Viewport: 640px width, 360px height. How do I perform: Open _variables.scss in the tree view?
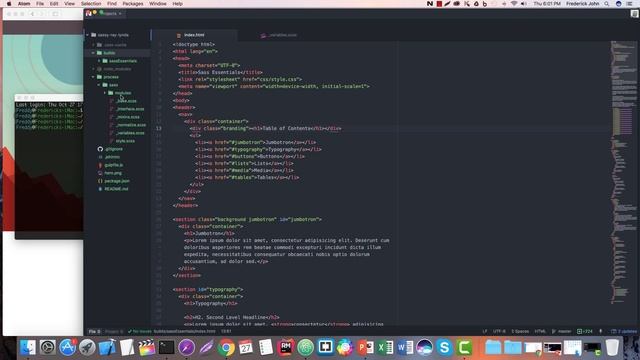point(130,133)
